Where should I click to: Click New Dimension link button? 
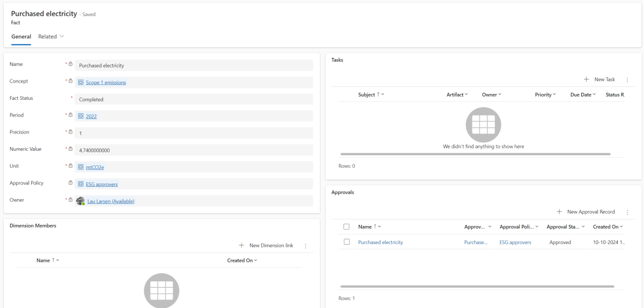(x=266, y=246)
